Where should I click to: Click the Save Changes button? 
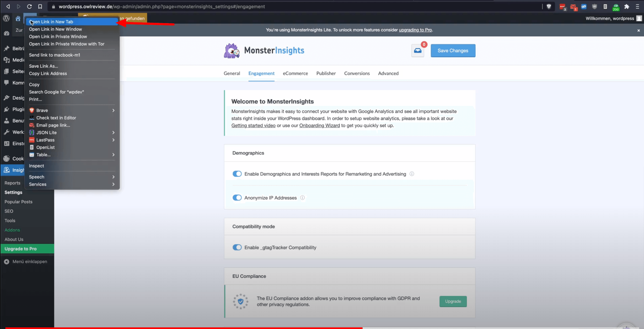(453, 50)
